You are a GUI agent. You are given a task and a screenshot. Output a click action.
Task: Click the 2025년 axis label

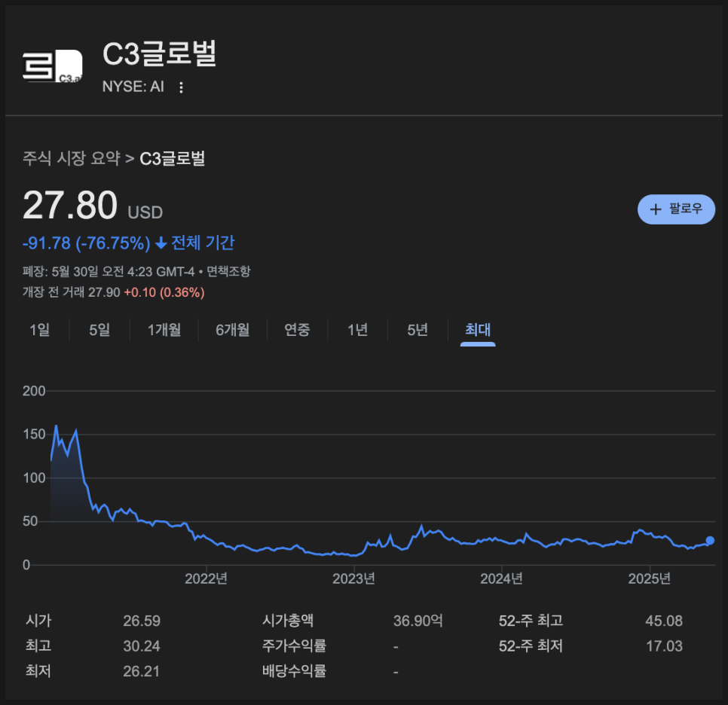tap(650, 578)
